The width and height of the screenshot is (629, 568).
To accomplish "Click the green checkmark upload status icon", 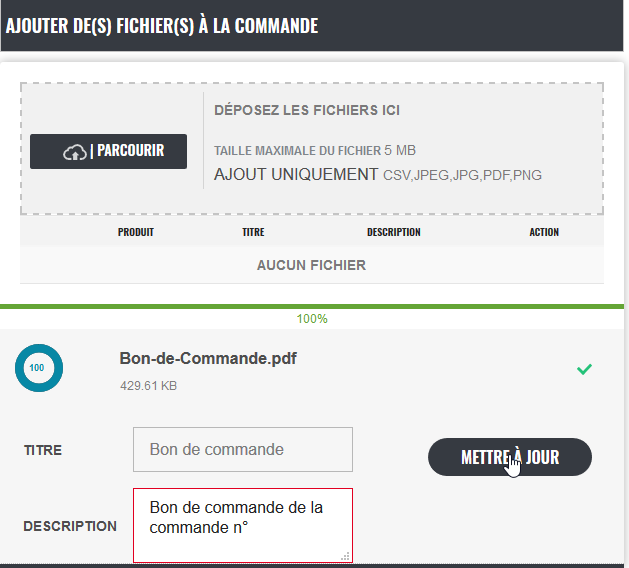I will tap(584, 369).
